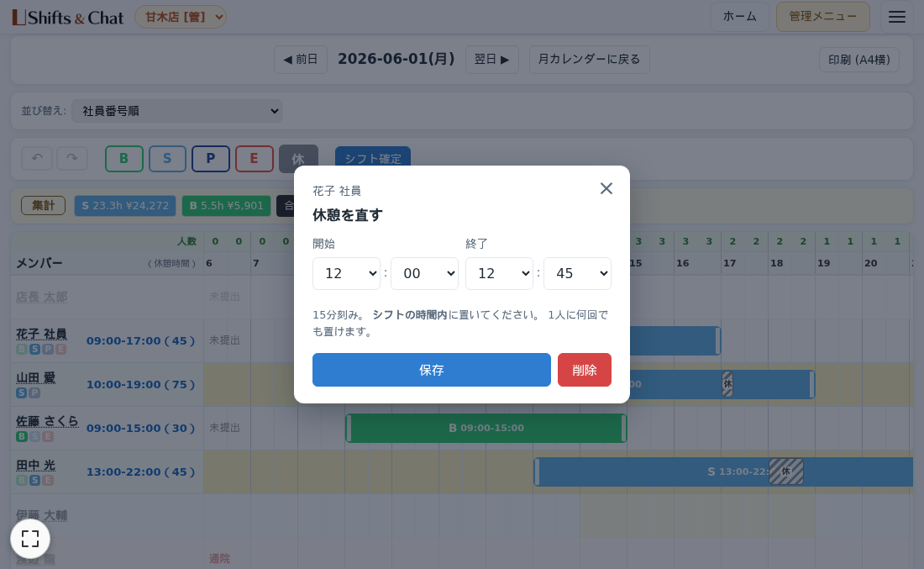
Task: Click the 保存 save button
Action: coord(432,370)
